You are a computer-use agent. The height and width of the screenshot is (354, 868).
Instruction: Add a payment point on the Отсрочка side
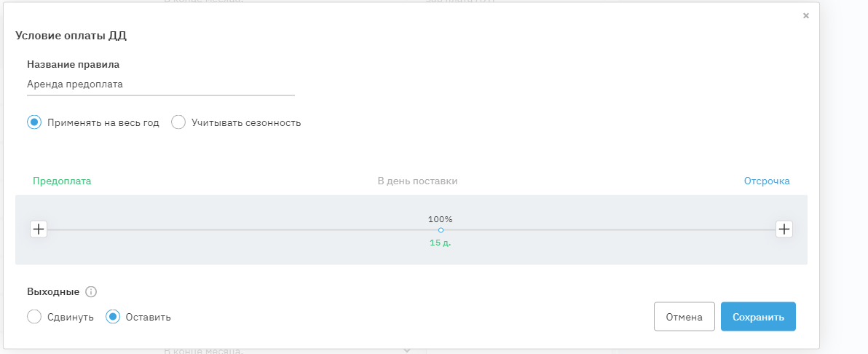[x=784, y=229]
